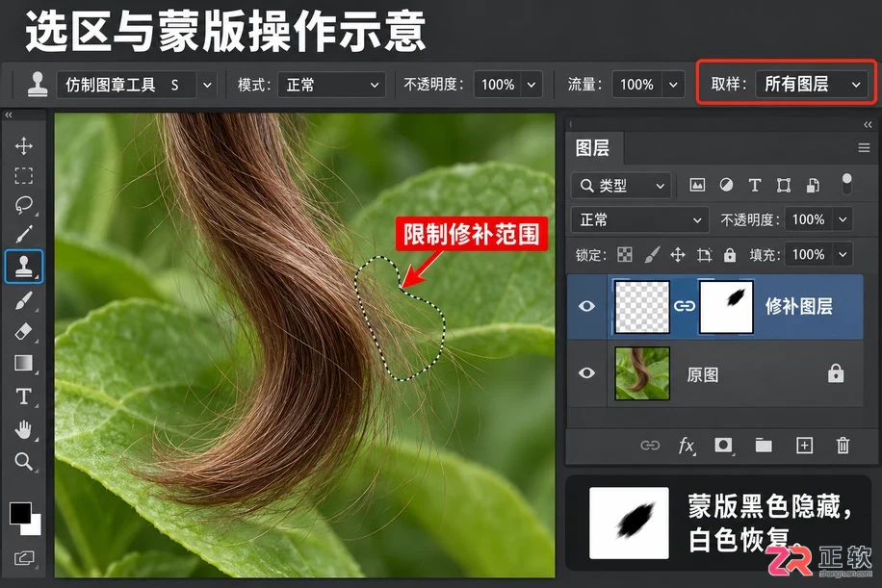Select the Hand tool
882x588 pixels.
point(24,430)
